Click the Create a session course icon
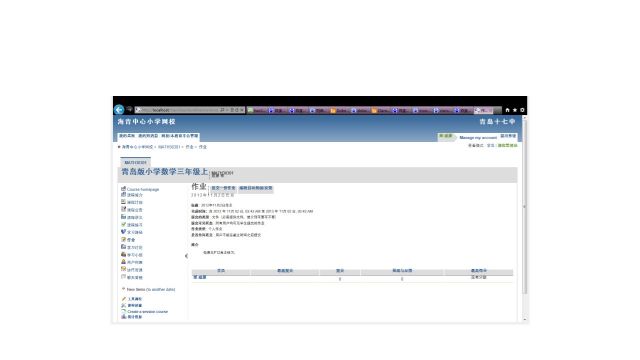 [124, 311]
